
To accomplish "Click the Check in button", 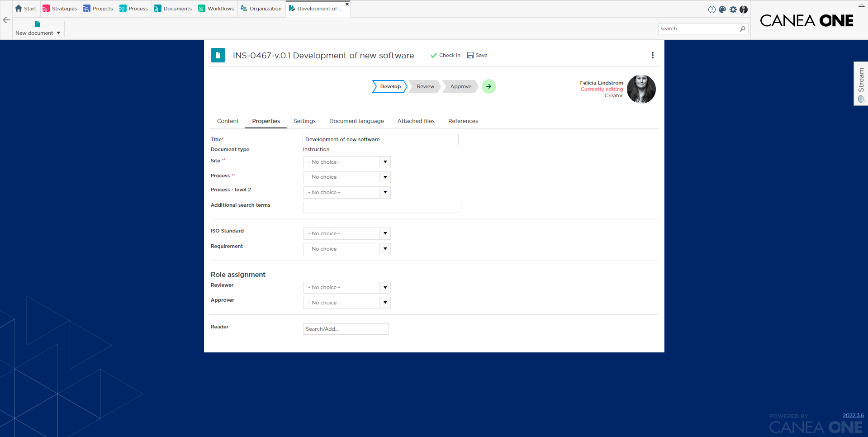I will tap(446, 55).
